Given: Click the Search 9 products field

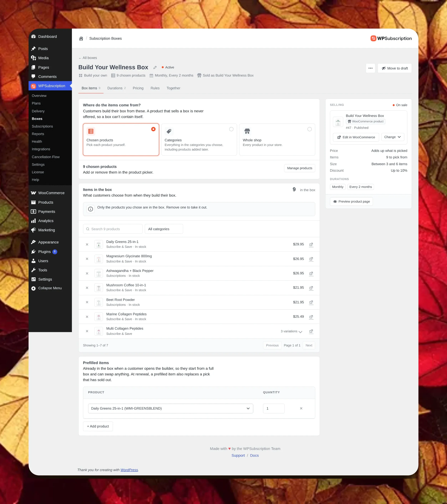Looking at the screenshot, I should click(x=113, y=229).
